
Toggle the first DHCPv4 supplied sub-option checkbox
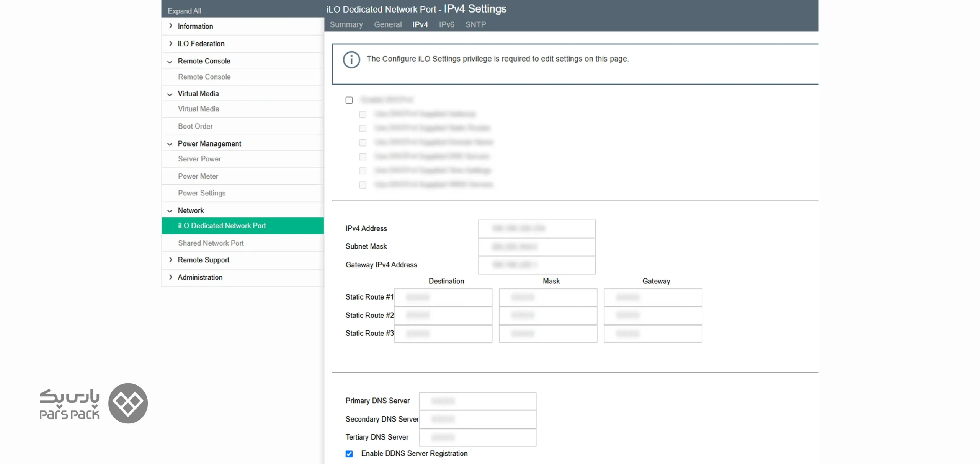pyautogui.click(x=363, y=114)
